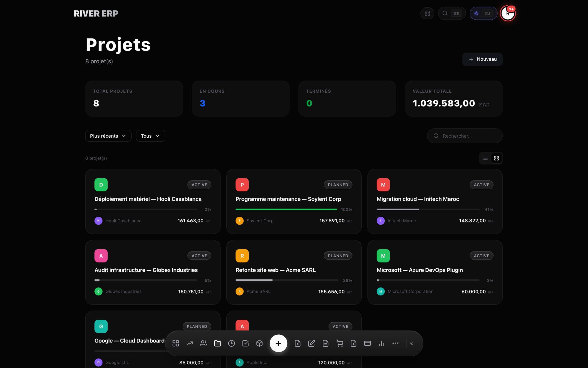Image resolution: width=588 pixels, height=368 pixels.
Task: Switch to list view layout
Action: (x=485, y=158)
